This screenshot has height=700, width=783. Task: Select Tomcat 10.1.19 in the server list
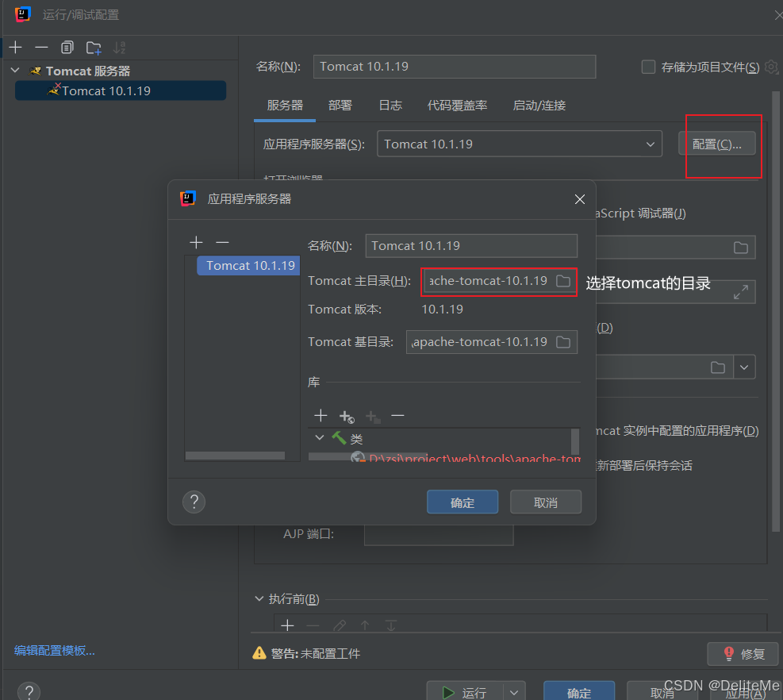(248, 265)
